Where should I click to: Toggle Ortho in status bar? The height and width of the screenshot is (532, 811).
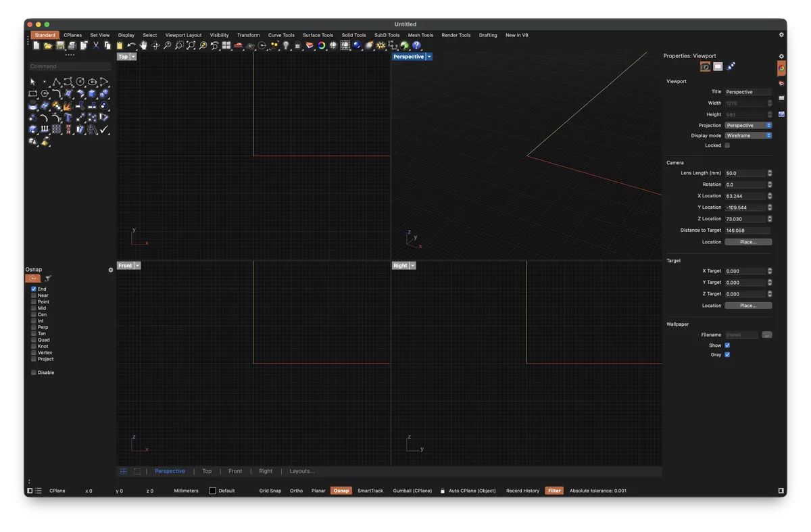tap(296, 491)
